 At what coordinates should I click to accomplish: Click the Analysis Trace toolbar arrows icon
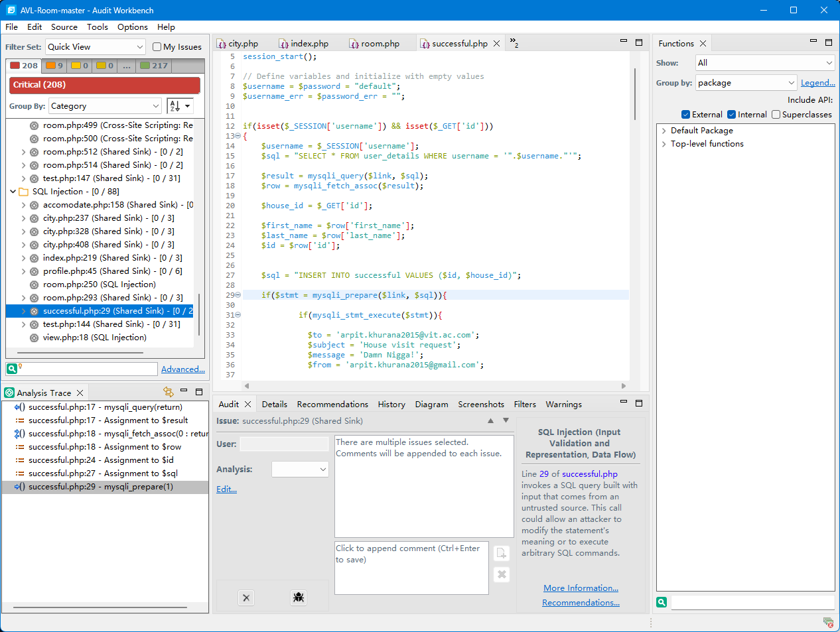pos(168,392)
